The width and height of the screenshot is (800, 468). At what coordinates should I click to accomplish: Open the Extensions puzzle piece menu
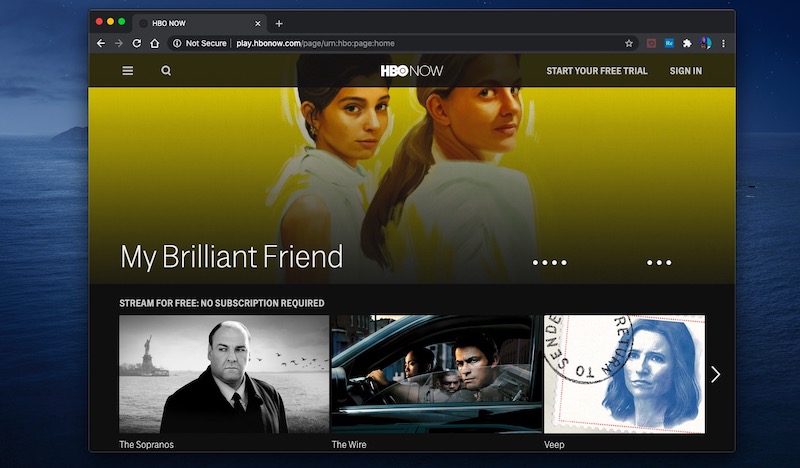(x=687, y=43)
